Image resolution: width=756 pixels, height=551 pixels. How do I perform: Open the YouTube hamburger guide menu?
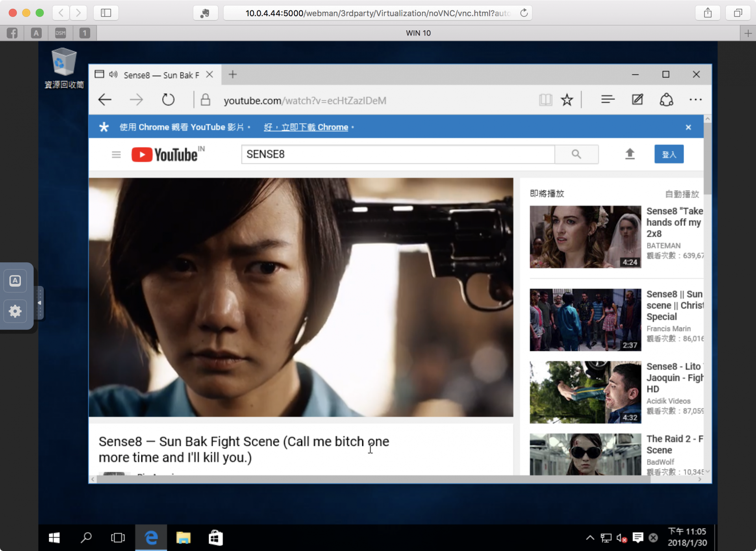(x=116, y=154)
